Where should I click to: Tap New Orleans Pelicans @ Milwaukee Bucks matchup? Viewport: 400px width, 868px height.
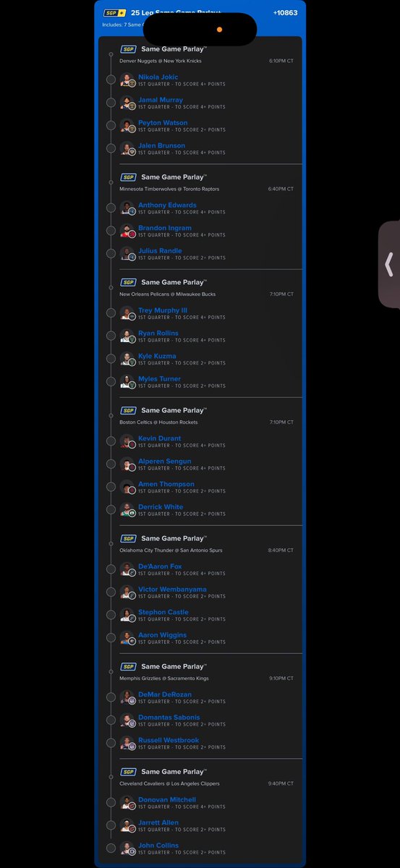[x=167, y=294]
